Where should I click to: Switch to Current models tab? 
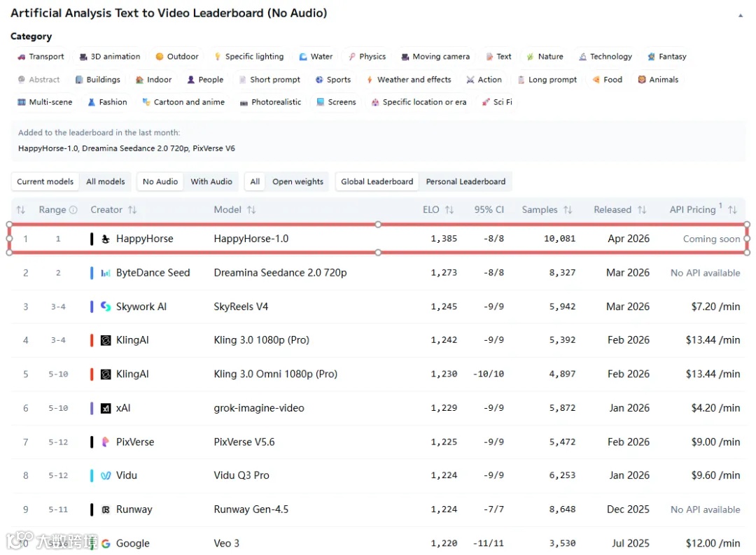(x=45, y=182)
